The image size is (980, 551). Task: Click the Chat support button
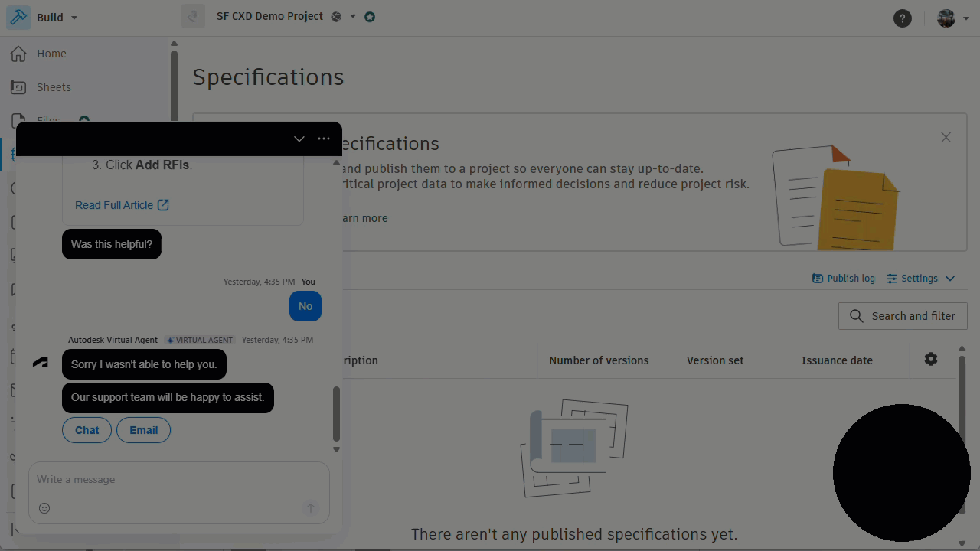87,430
